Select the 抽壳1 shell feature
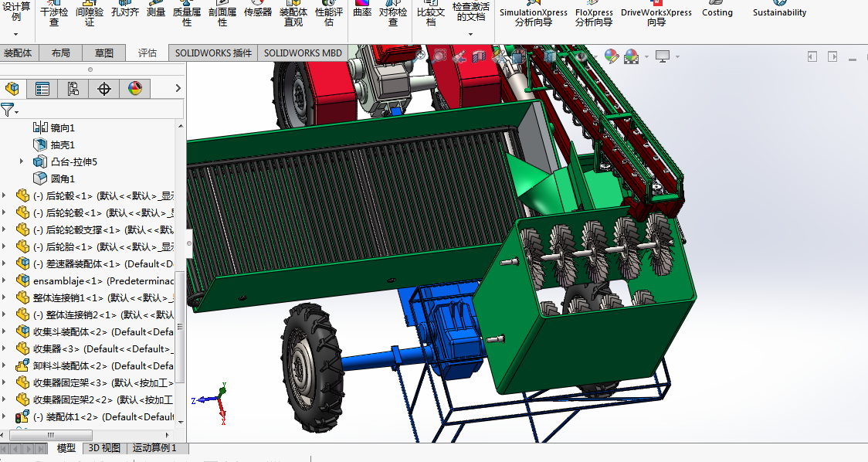The height and width of the screenshot is (462, 868). [x=54, y=145]
